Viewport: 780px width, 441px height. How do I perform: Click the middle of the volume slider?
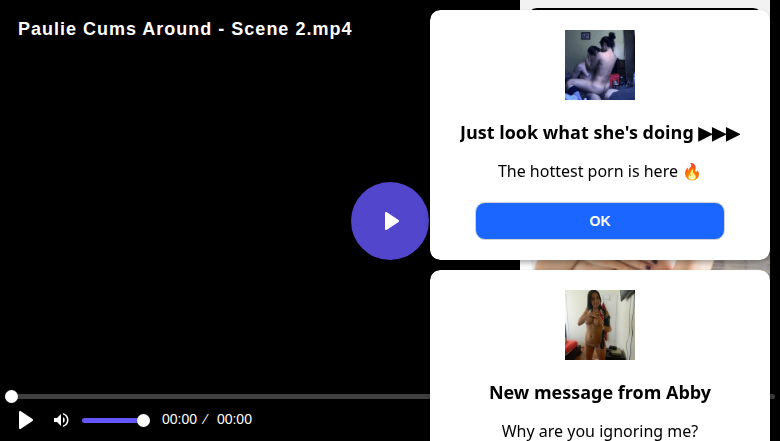[112, 420]
